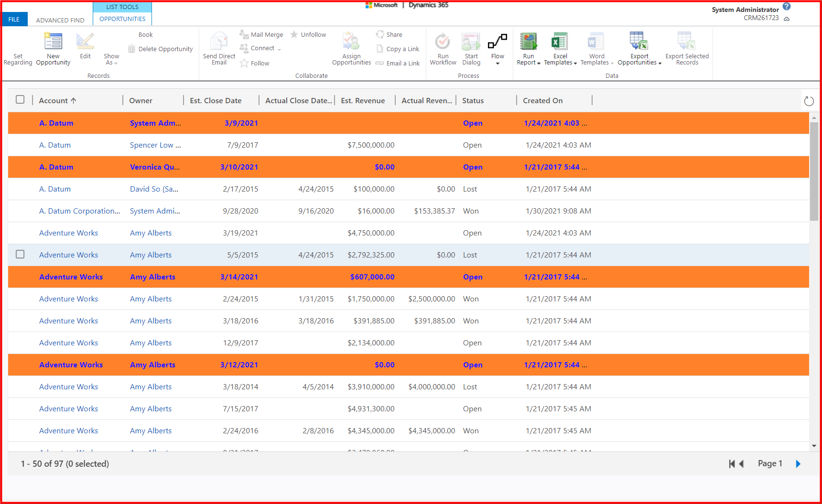
Task: Go to the next page arrow
Action: pos(798,463)
